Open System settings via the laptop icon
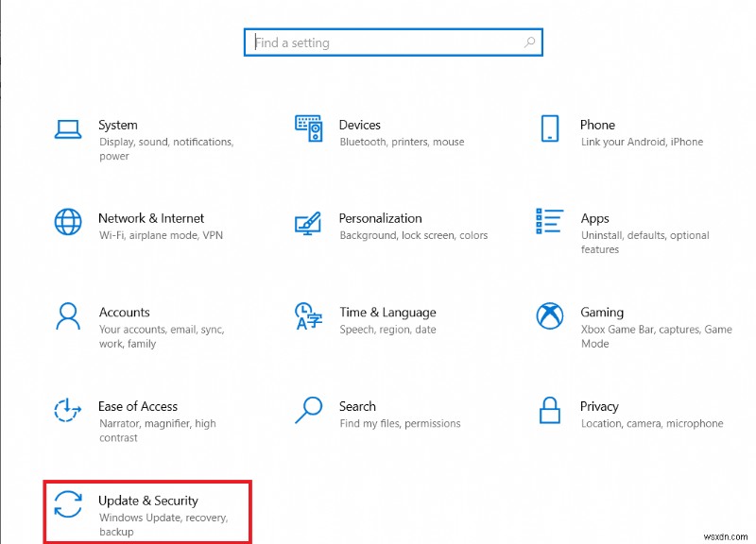 (67, 130)
